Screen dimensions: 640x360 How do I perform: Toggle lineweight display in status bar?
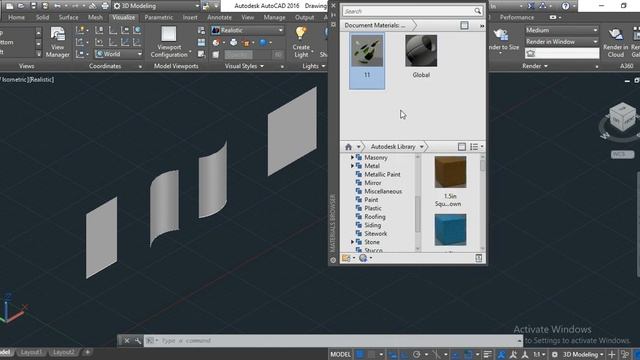pyautogui.click(x=487, y=354)
